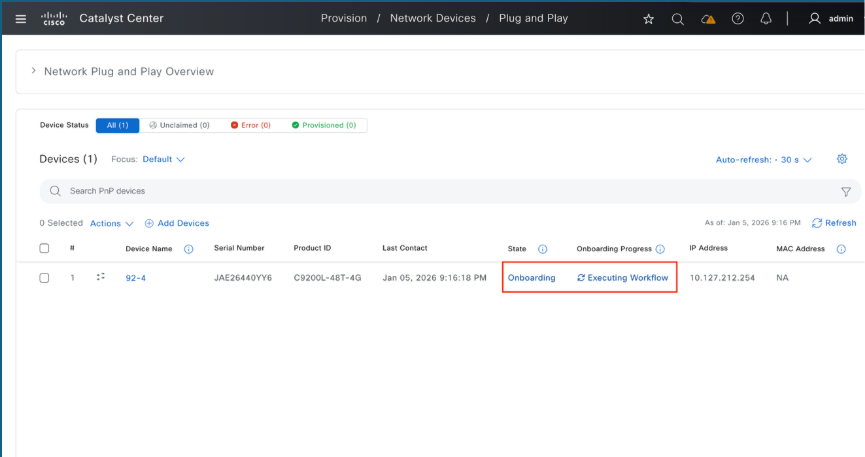Tick the checkbox for device 92-4
The height and width of the screenshot is (457, 865).
click(44, 278)
